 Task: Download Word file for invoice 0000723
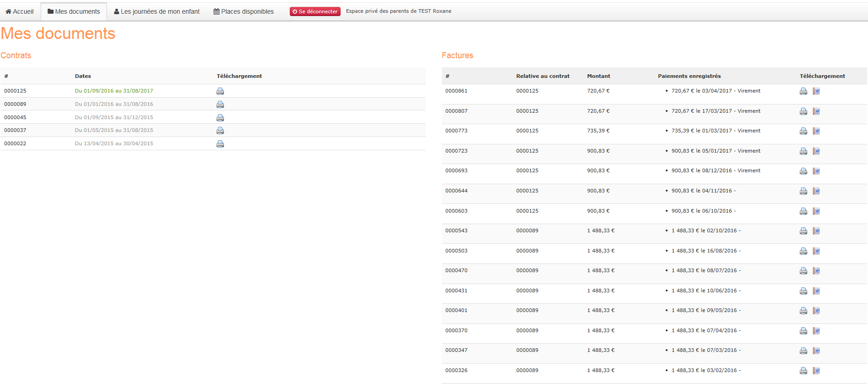click(816, 151)
